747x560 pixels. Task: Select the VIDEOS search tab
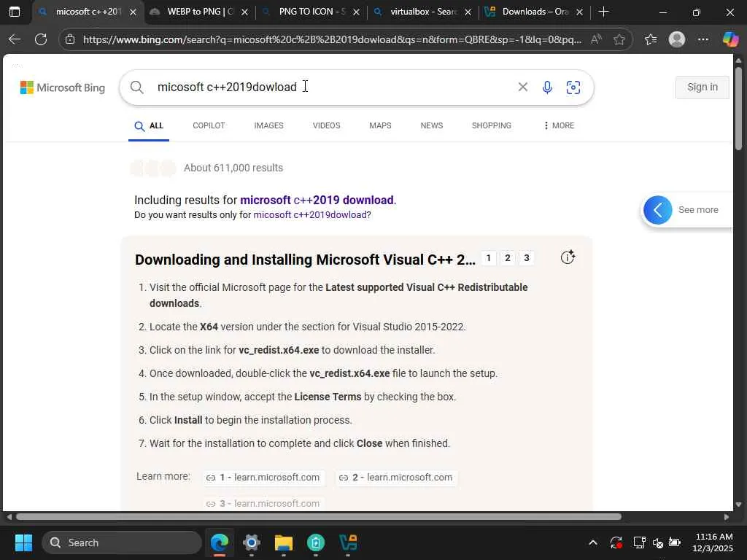tap(326, 125)
